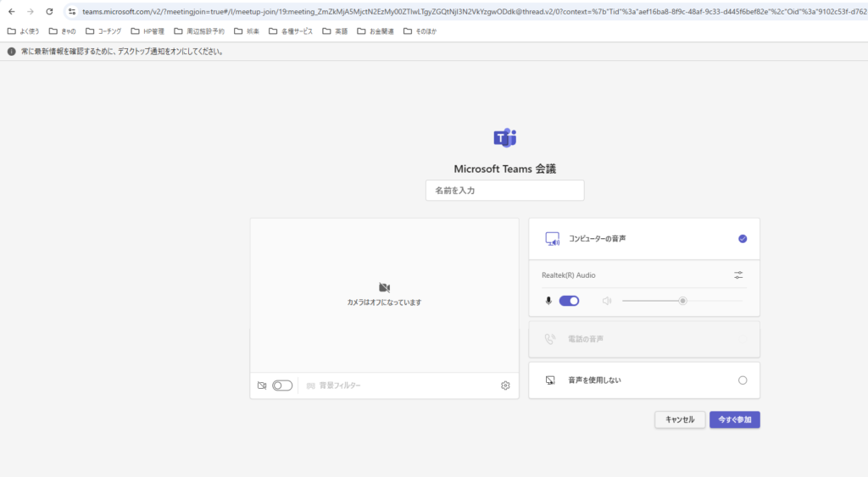This screenshot has width=868, height=477.
Task: Open device settings gear icon
Action: [505, 385]
